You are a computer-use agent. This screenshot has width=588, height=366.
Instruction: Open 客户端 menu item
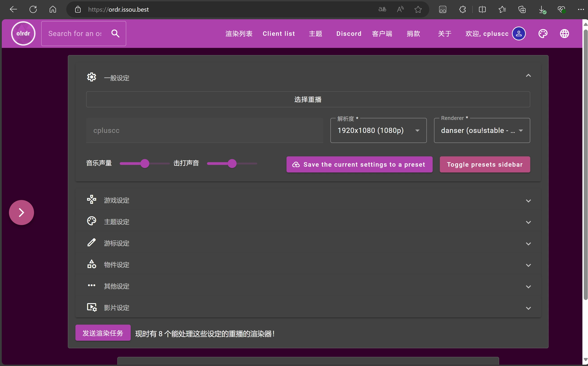382,34
